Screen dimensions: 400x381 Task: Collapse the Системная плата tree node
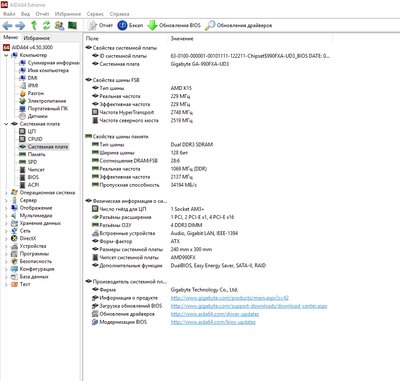[6, 124]
